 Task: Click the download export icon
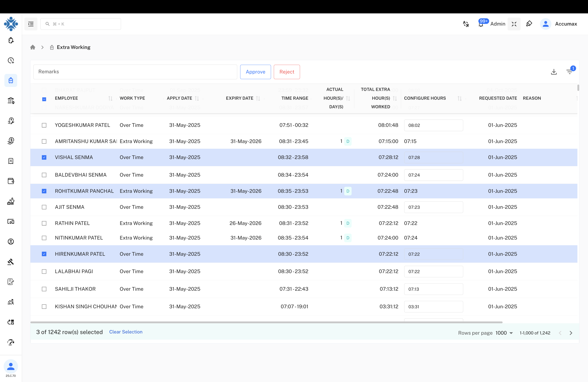coord(554,72)
